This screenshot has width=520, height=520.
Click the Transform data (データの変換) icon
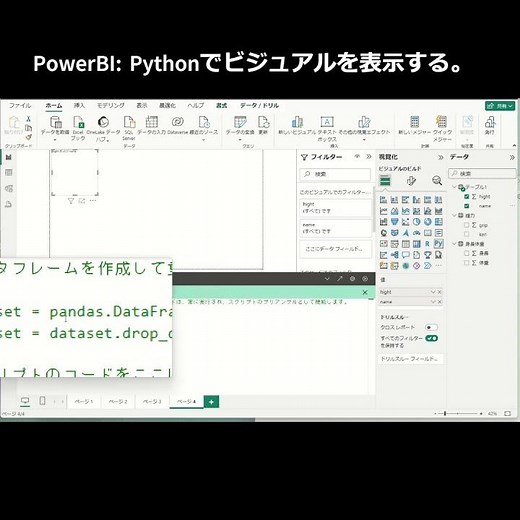click(240, 122)
